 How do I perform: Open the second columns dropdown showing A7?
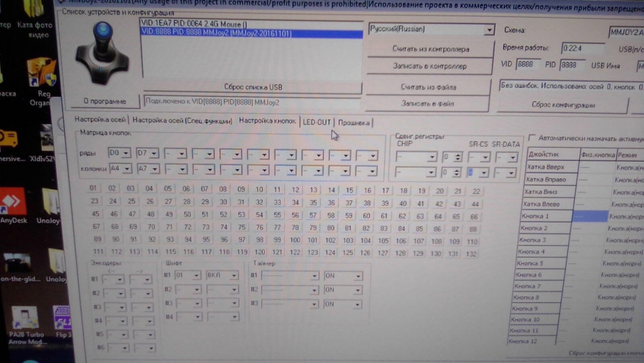point(148,168)
